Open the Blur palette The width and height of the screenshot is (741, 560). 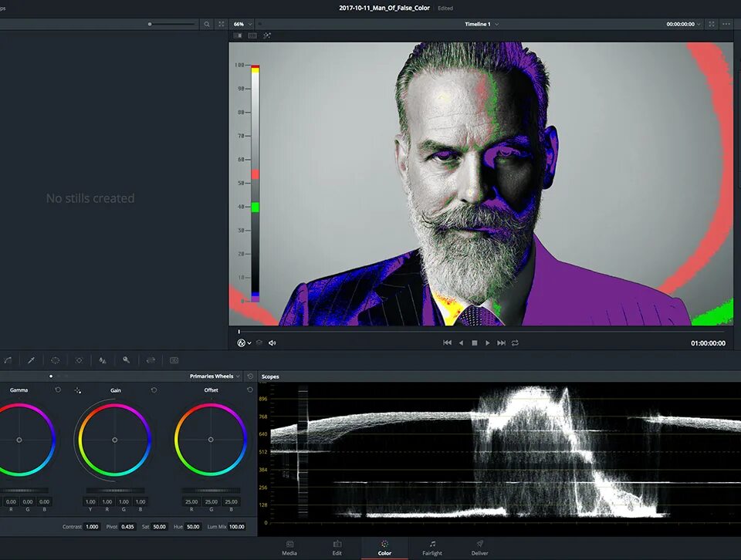click(102, 360)
